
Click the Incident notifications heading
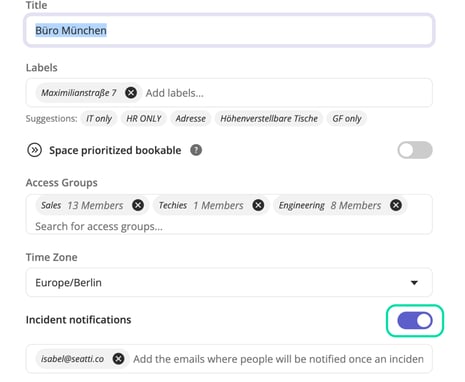click(78, 320)
